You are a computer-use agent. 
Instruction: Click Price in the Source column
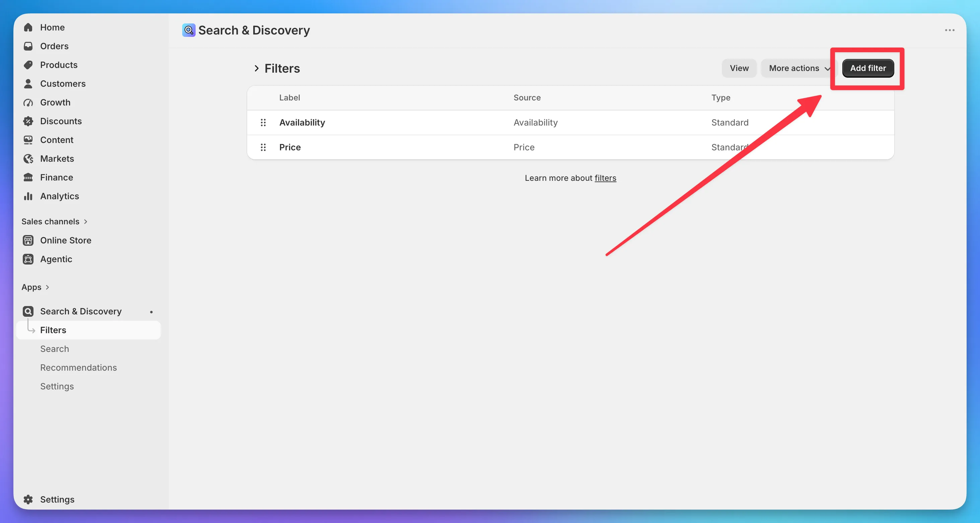[x=524, y=147]
